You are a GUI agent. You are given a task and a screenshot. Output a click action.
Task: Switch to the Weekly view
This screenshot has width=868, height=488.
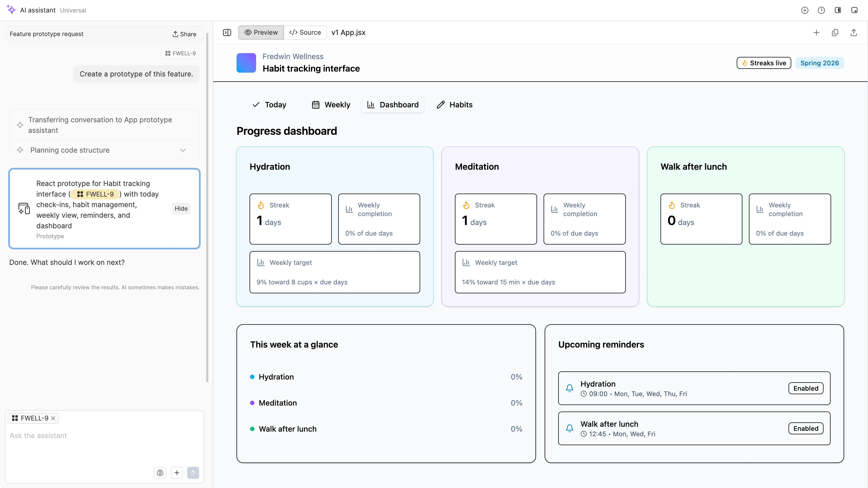coord(331,104)
